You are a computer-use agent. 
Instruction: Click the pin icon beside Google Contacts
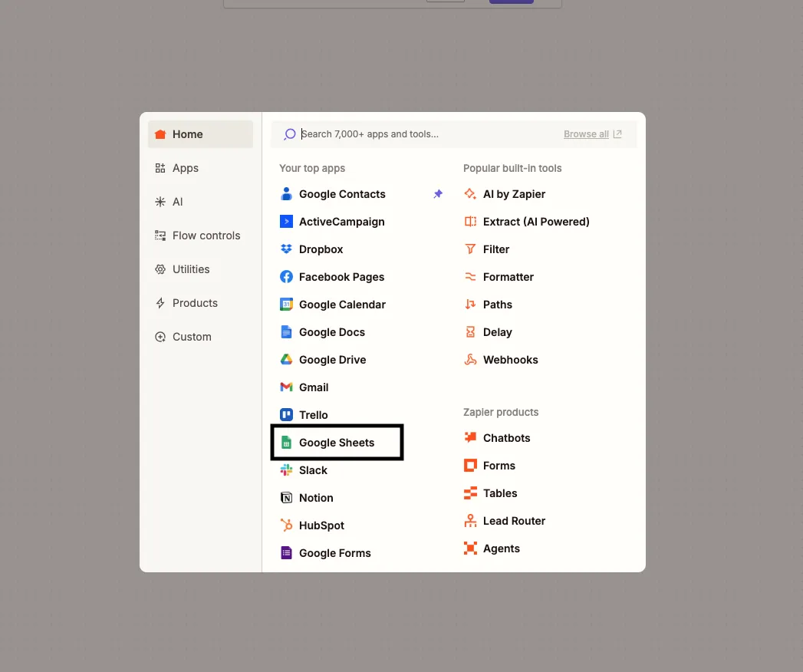pos(438,194)
